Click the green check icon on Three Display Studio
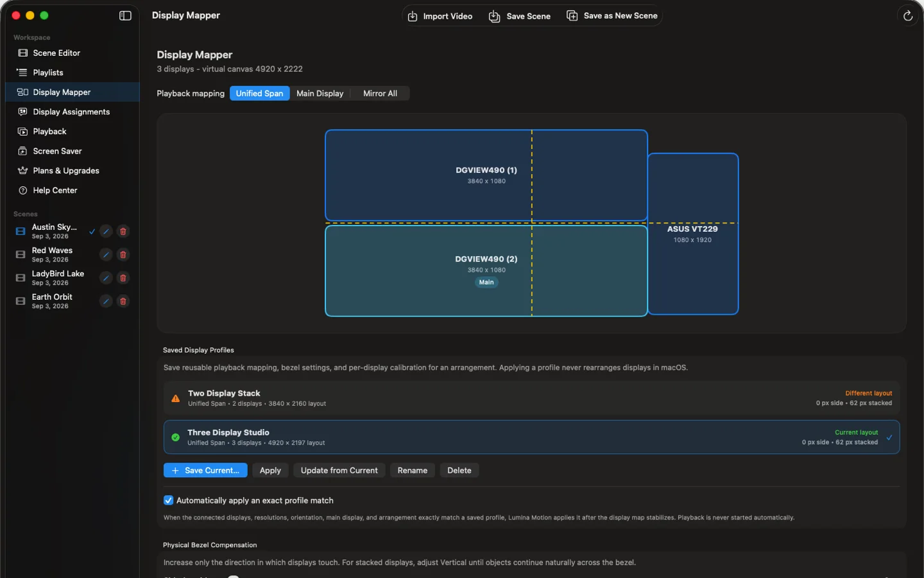This screenshot has width=924, height=578. (175, 437)
